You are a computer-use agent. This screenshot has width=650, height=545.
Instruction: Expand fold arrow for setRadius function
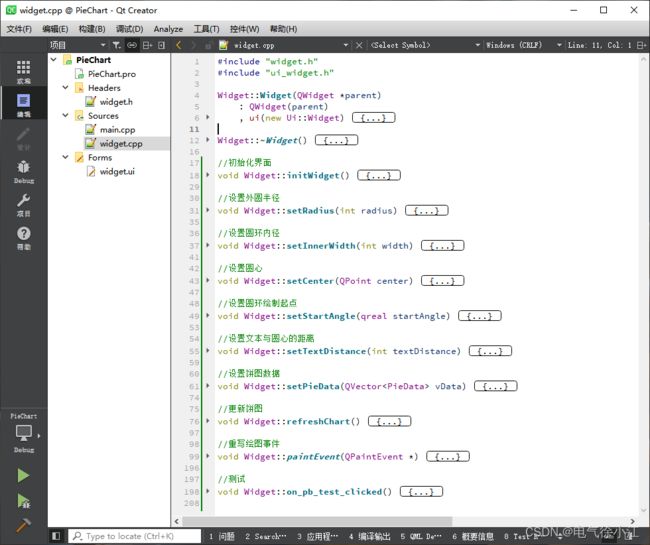[208, 210]
